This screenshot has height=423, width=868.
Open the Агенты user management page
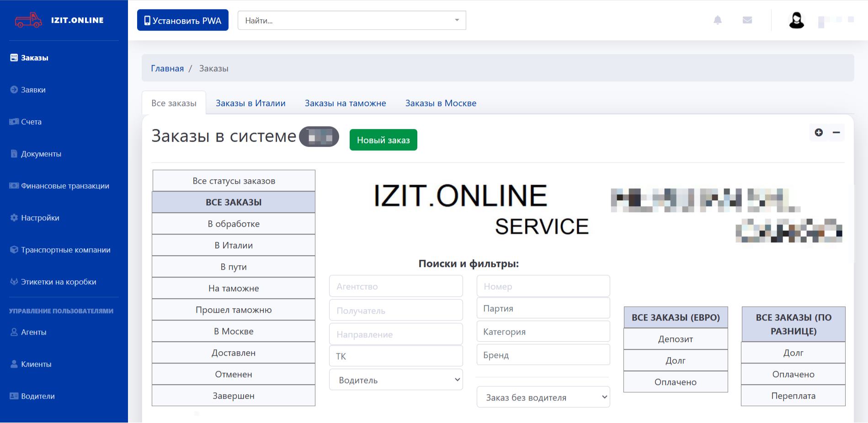click(x=28, y=332)
